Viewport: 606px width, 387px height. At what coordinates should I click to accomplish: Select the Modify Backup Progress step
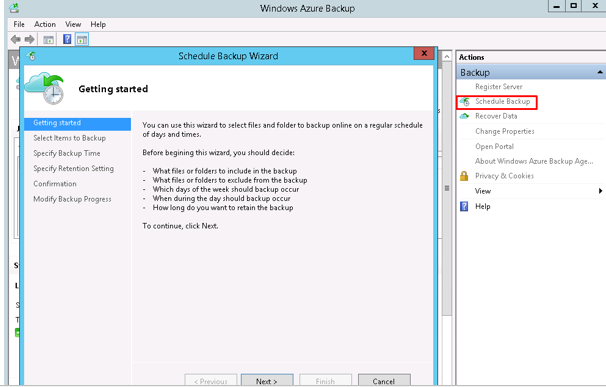72,199
